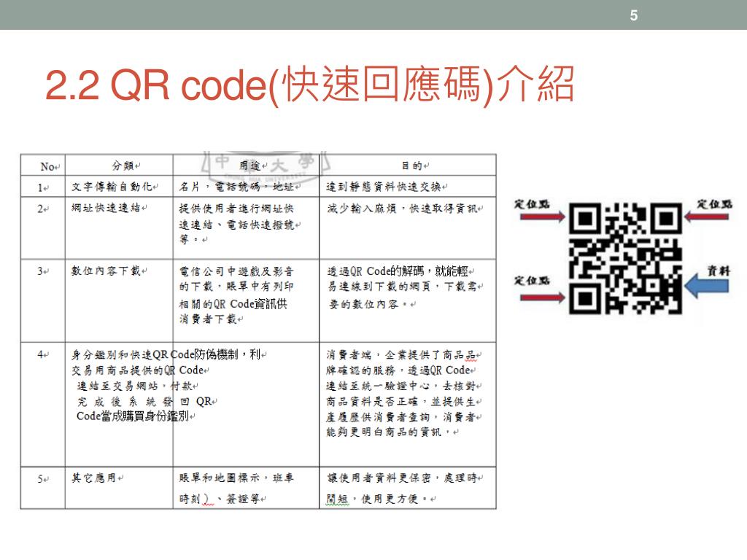The image size is (747, 560).
Task: Click the top-left '定位點' label
Action: (532, 204)
